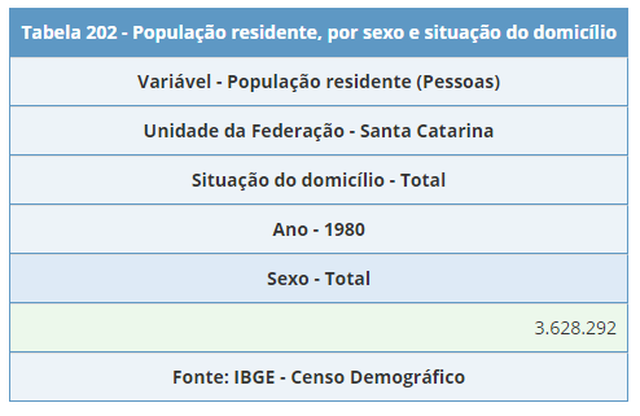Screen dimensions: 640x416
Task: Click the empty green area left of value
Action: [269, 328]
